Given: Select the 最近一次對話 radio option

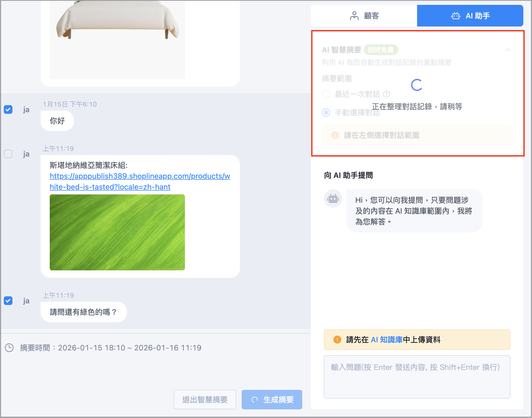Looking at the screenshot, I should 326,94.
